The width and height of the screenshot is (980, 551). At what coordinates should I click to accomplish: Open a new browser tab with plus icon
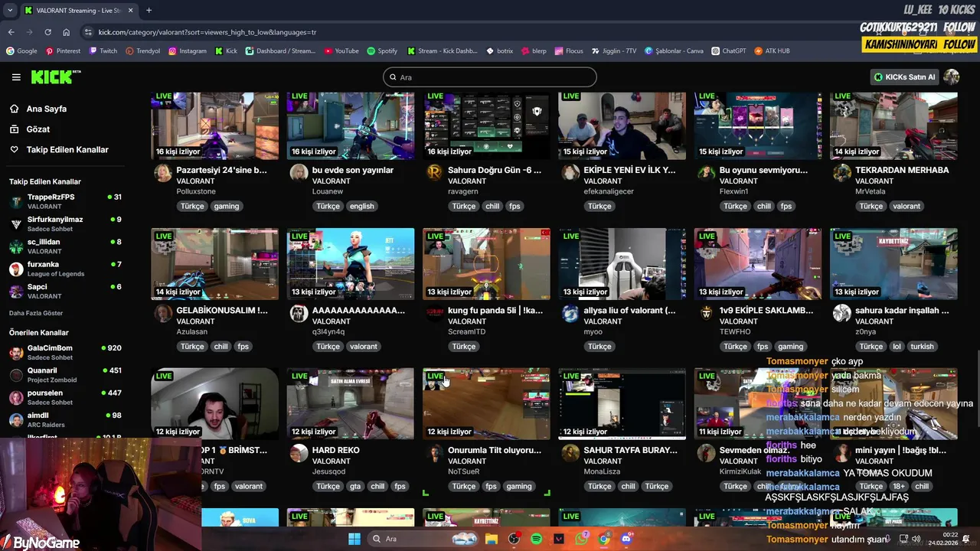pyautogui.click(x=149, y=10)
